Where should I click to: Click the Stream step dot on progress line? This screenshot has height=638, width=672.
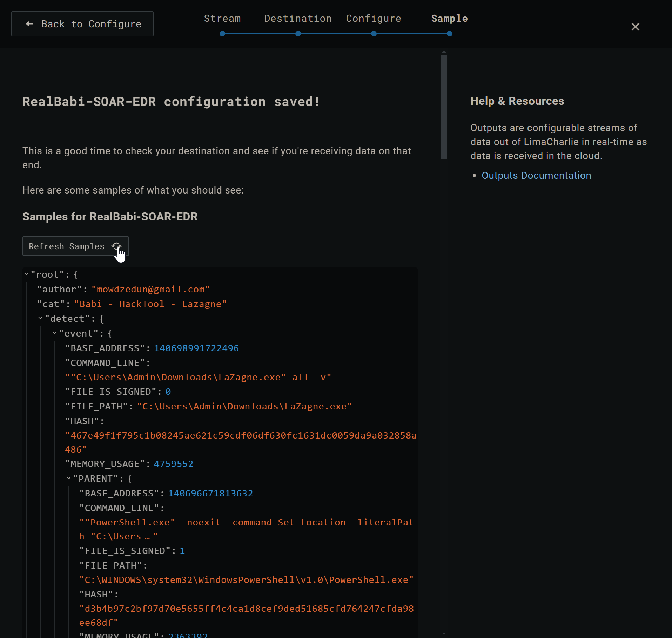pos(222,34)
